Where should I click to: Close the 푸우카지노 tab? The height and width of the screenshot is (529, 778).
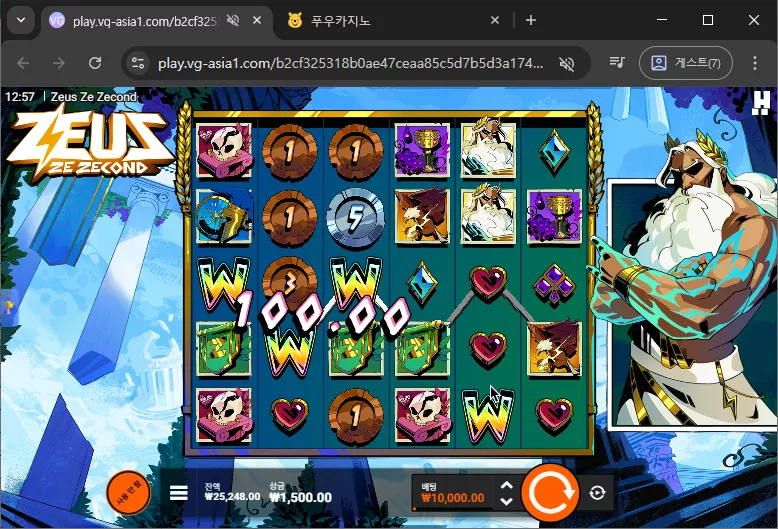tap(495, 20)
